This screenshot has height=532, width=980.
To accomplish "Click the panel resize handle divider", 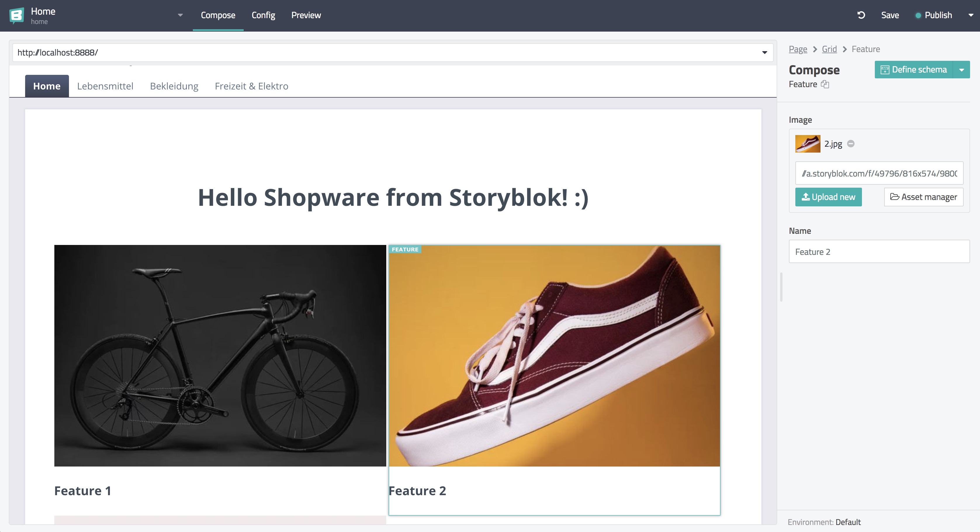I will (781, 287).
